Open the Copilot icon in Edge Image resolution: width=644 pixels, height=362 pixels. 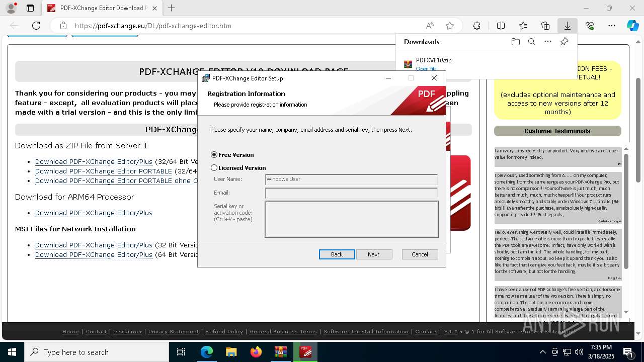tap(632, 26)
